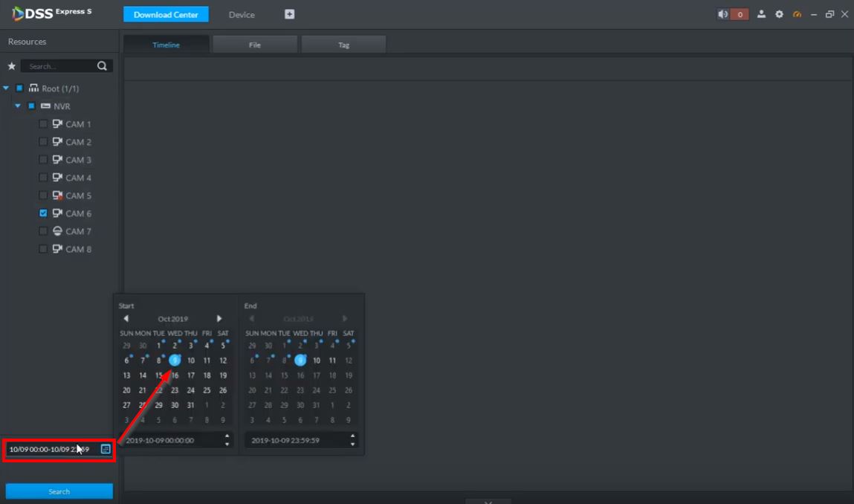Select the Tag tab
Screen dimensions: 854x504
pos(343,45)
